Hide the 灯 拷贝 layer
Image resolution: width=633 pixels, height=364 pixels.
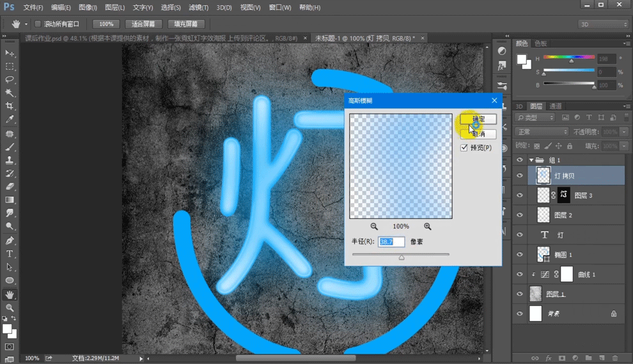click(520, 176)
